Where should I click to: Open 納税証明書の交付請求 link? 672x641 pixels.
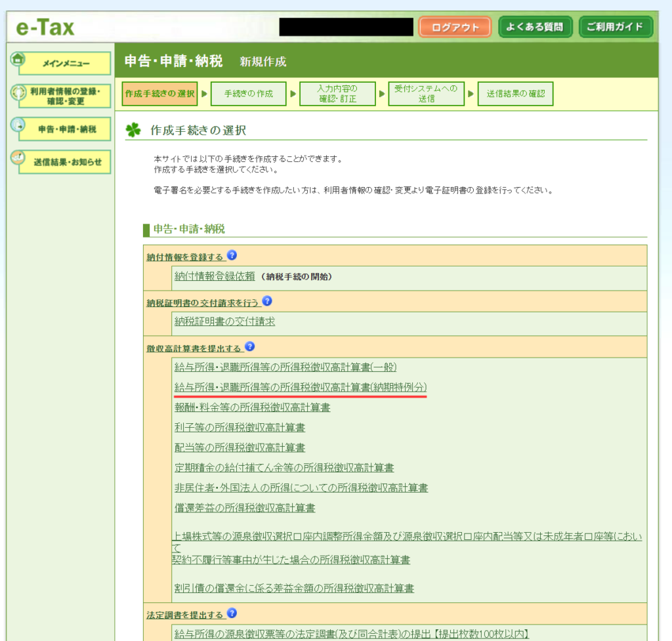[x=224, y=321]
